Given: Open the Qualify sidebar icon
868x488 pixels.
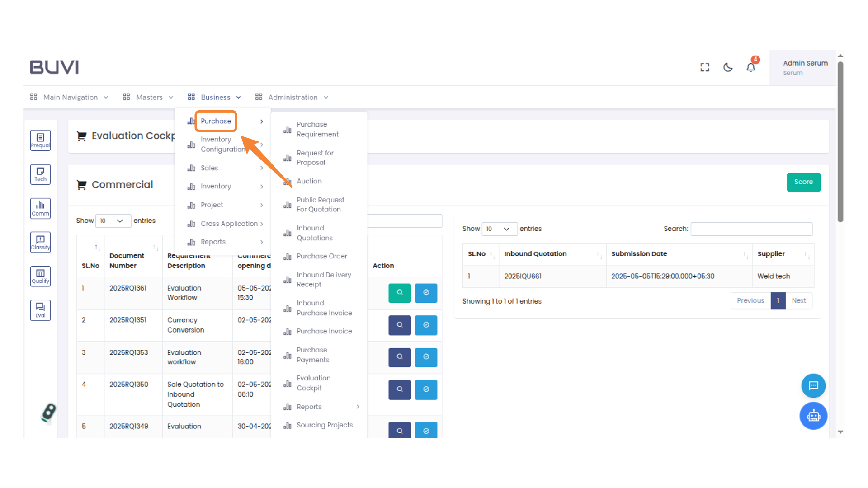Looking at the screenshot, I should coord(40,276).
